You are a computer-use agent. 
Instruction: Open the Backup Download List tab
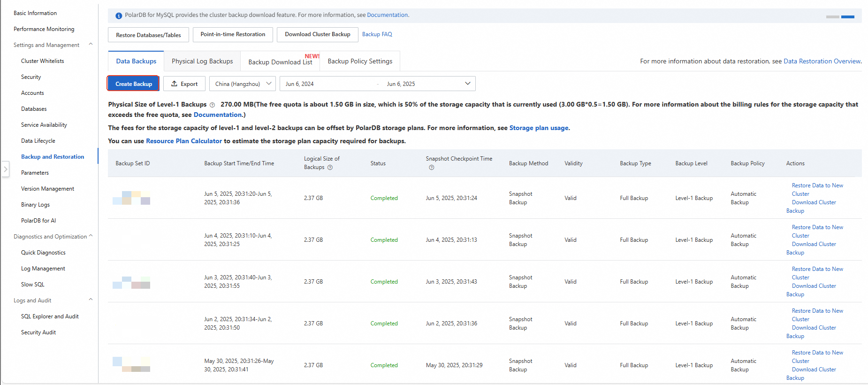[x=280, y=62]
